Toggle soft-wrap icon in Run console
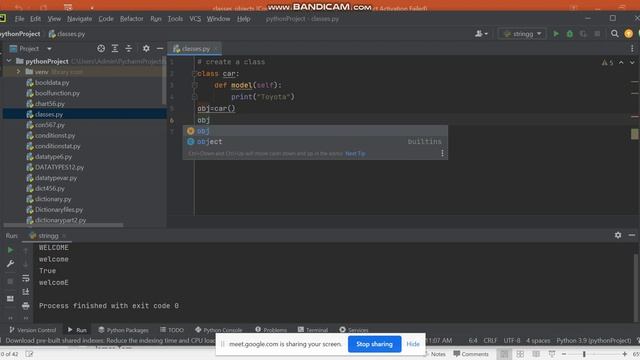 (26, 278)
